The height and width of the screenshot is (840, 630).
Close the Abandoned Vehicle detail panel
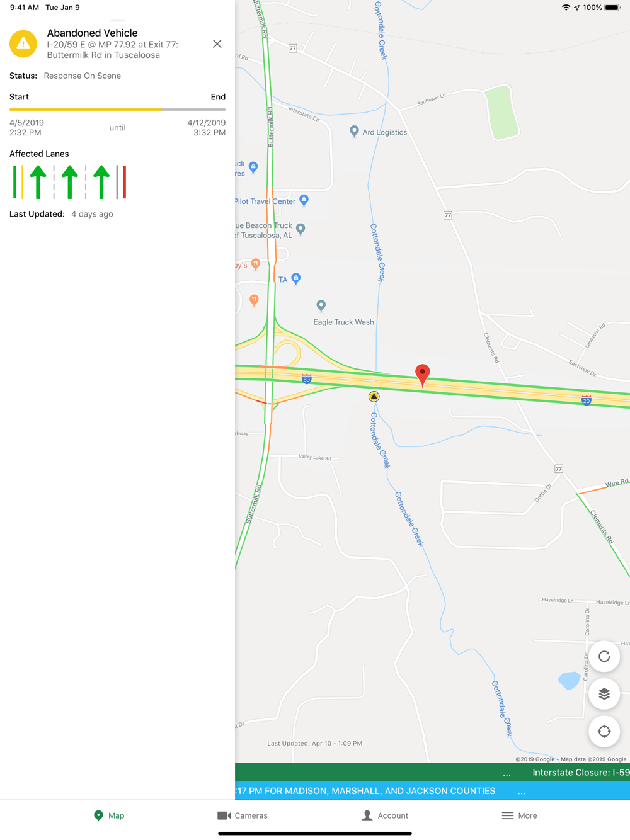(x=217, y=44)
